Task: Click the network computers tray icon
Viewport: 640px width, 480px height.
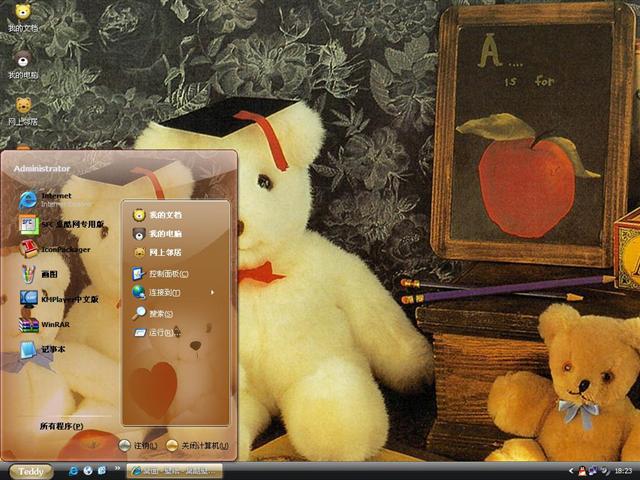Action: pyautogui.click(x=593, y=471)
